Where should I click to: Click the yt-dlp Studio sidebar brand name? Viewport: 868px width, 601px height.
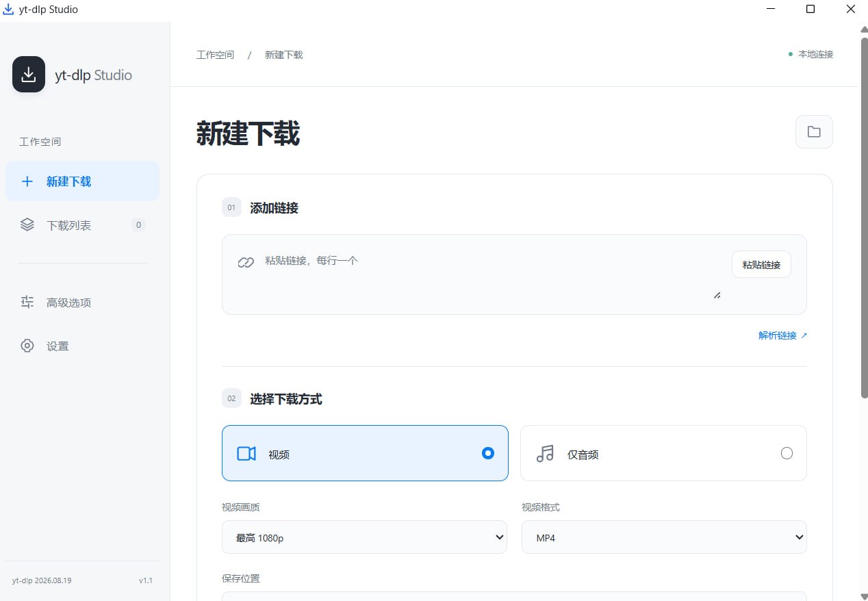pyautogui.click(x=94, y=75)
